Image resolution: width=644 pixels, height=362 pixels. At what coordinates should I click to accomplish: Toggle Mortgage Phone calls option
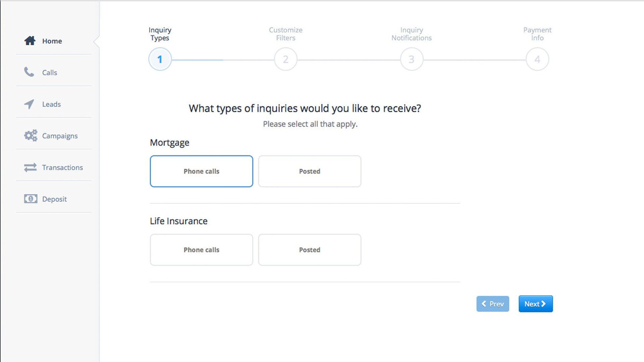[x=201, y=171]
